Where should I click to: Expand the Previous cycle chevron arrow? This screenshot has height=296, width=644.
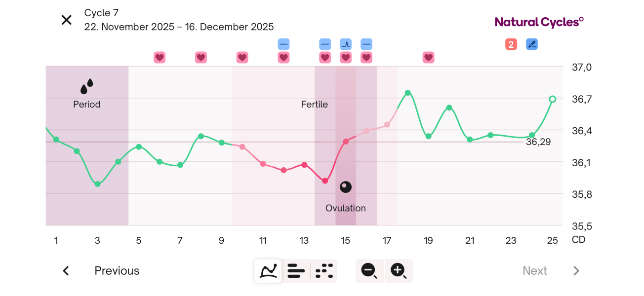click(x=66, y=271)
